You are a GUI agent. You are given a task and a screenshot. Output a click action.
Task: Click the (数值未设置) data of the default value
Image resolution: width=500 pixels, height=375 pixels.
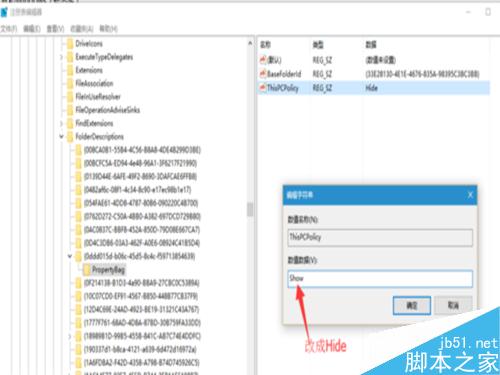point(380,60)
